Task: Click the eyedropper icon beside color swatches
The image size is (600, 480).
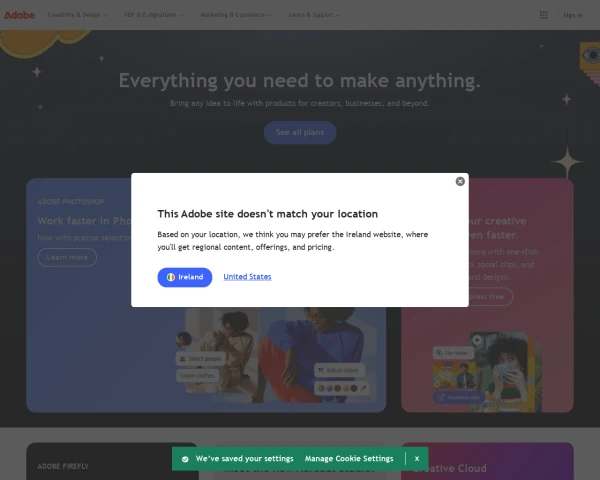Action: tap(363, 389)
